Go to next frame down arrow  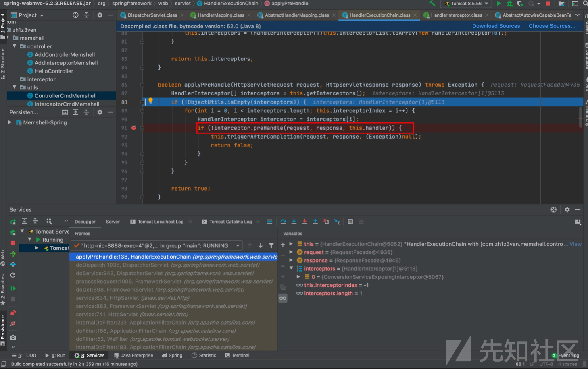(261, 245)
